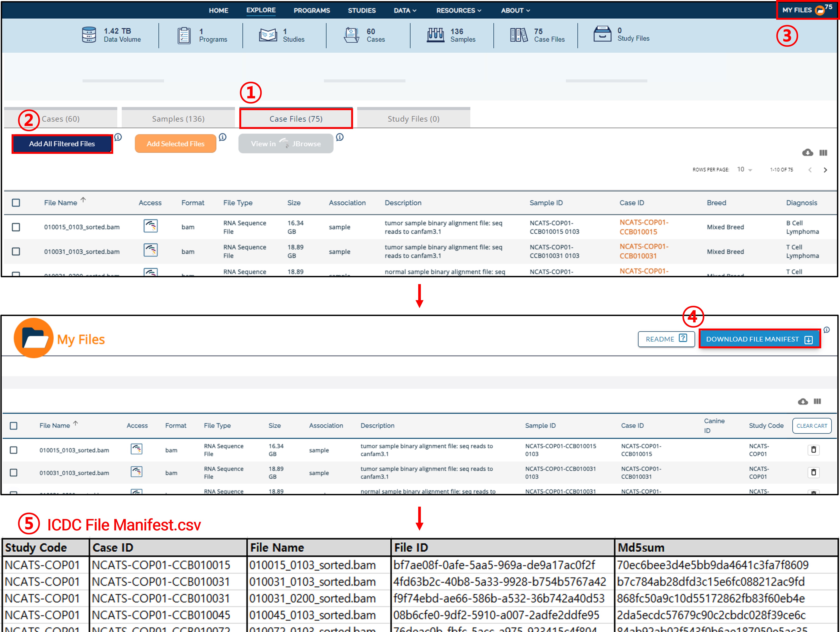Click access icon for 010015_0103_sorted.bam in Explore
The image size is (840, 632).
[x=151, y=226]
